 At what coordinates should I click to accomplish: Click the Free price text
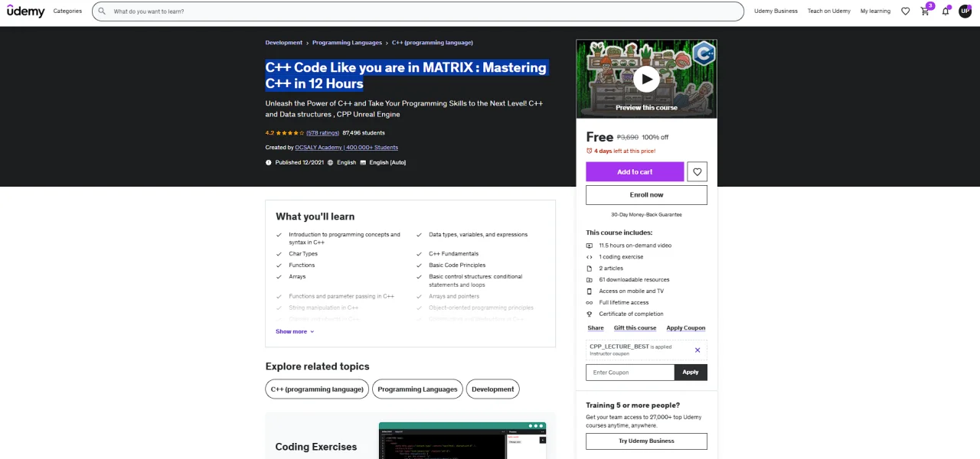click(599, 137)
